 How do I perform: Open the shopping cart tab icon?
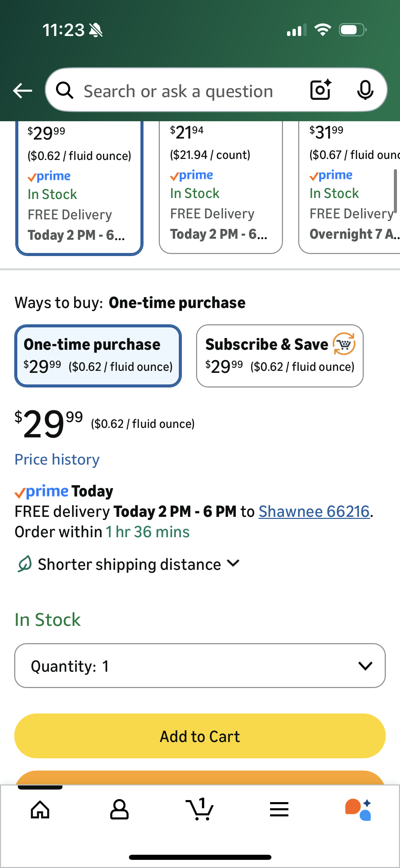(x=200, y=810)
